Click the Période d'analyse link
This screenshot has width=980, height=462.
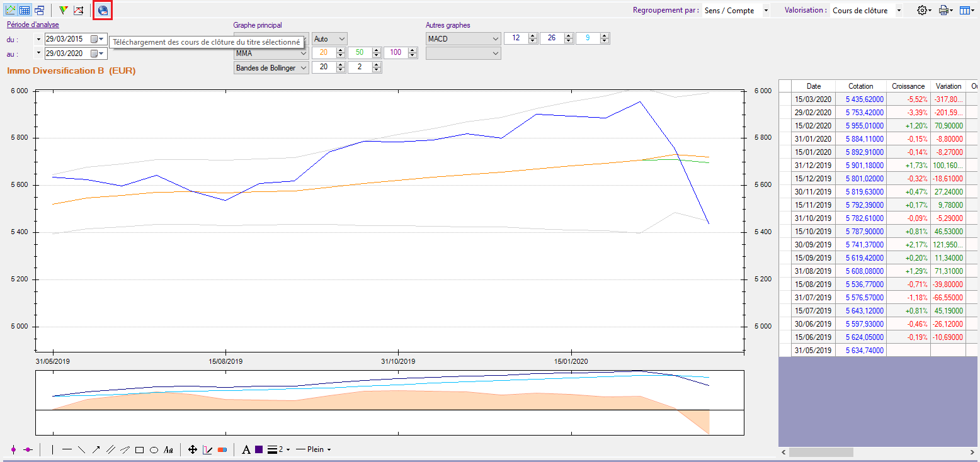click(x=33, y=25)
